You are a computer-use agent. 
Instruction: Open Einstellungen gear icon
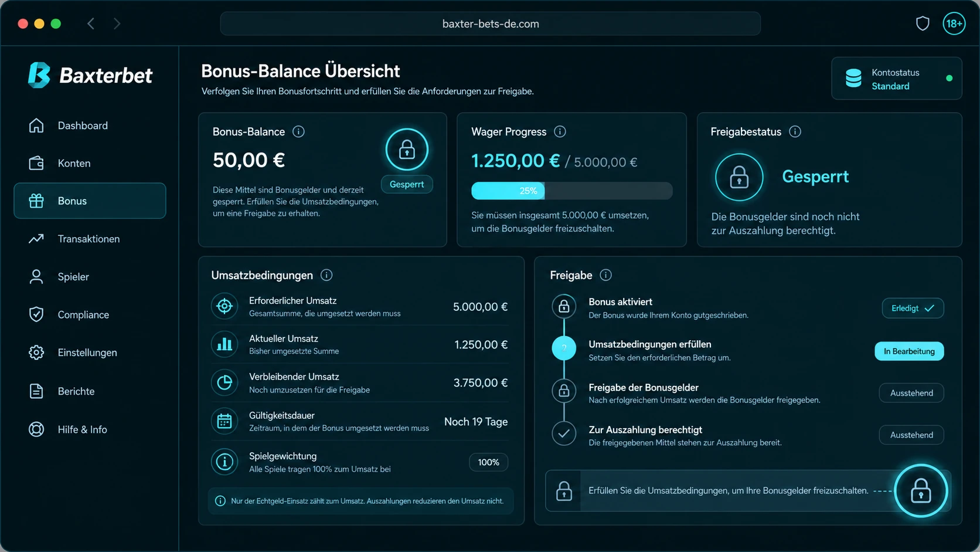[36, 353]
